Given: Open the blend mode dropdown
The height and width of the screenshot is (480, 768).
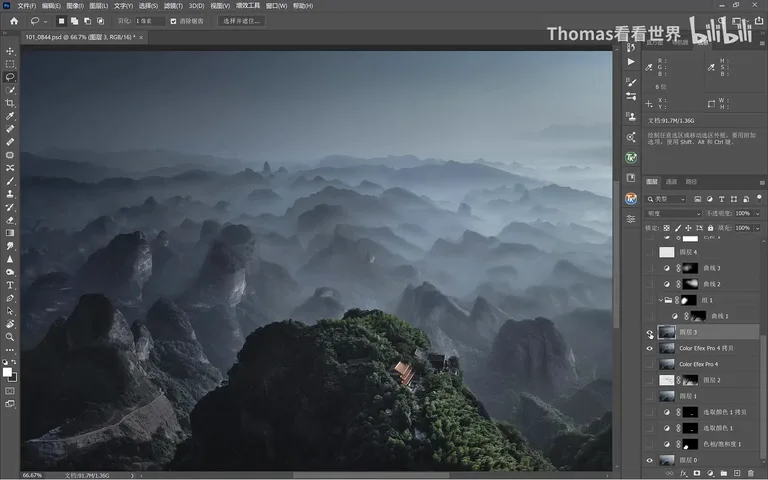Looking at the screenshot, I should pos(674,214).
